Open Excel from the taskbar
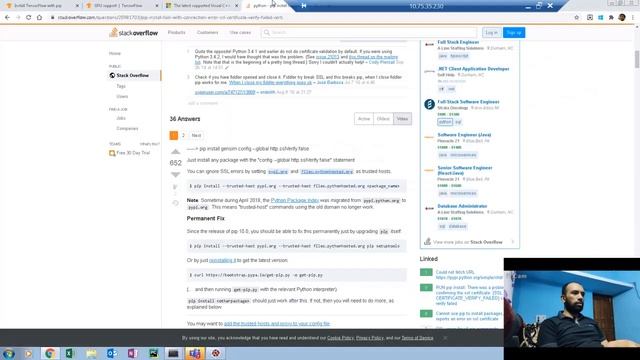Image resolution: width=640 pixels, height=360 pixels. coord(70,353)
